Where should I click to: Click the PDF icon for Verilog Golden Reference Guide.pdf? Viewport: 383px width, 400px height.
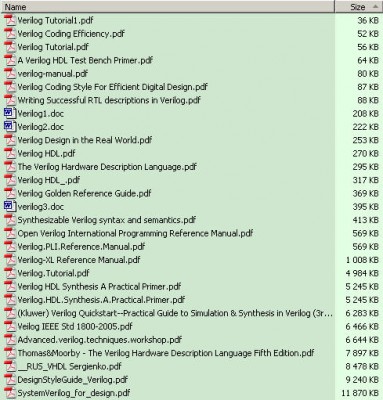coord(10,193)
